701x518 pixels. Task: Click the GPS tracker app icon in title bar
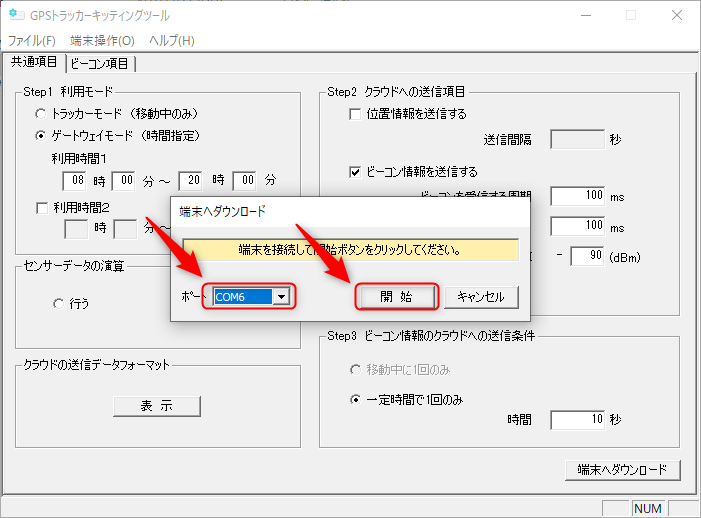click(x=16, y=15)
